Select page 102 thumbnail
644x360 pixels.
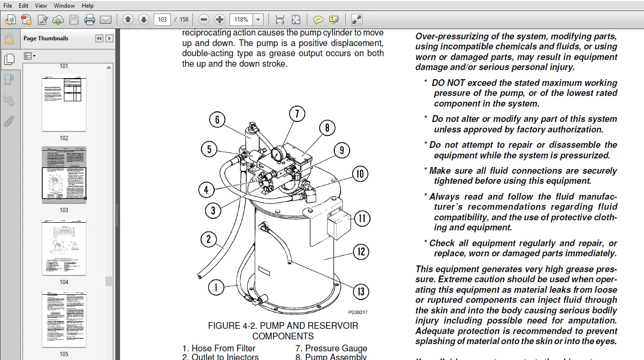pos(64,103)
